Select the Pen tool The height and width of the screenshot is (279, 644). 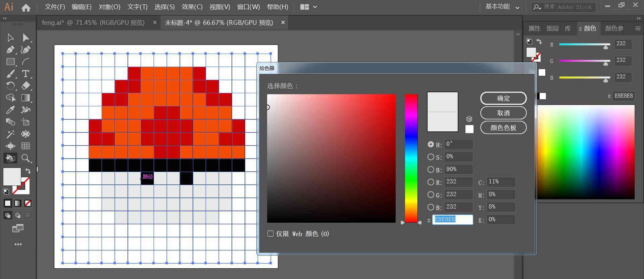tap(10, 50)
